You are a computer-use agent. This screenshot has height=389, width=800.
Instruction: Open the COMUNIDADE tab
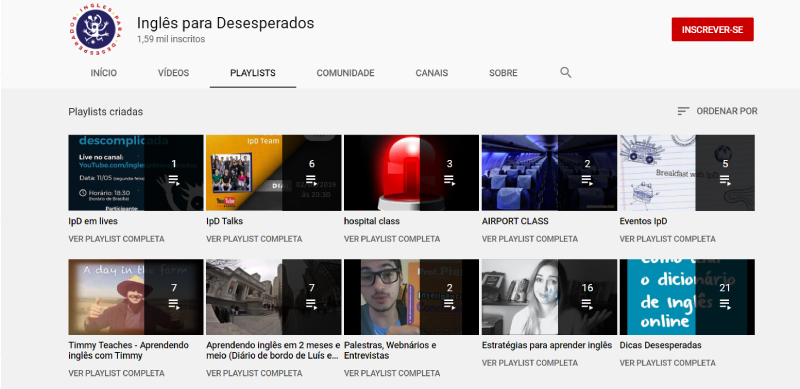(345, 73)
